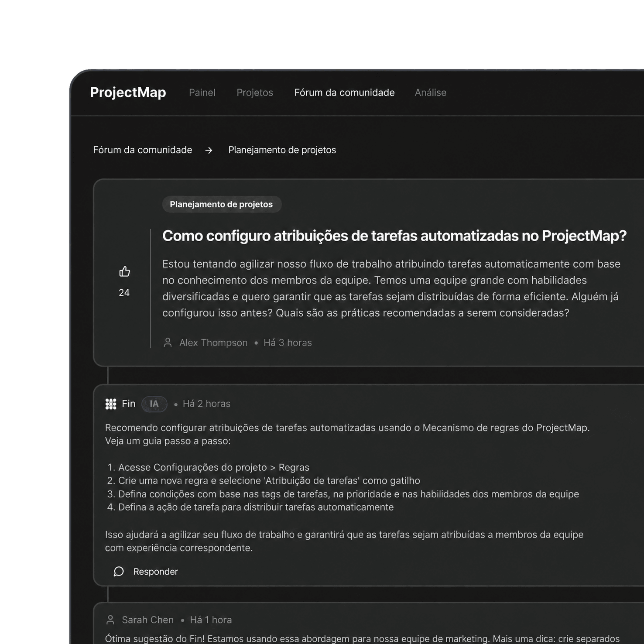The image size is (644, 644).
Task: Go to the Análise tab
Action: [x=431, y=92]
